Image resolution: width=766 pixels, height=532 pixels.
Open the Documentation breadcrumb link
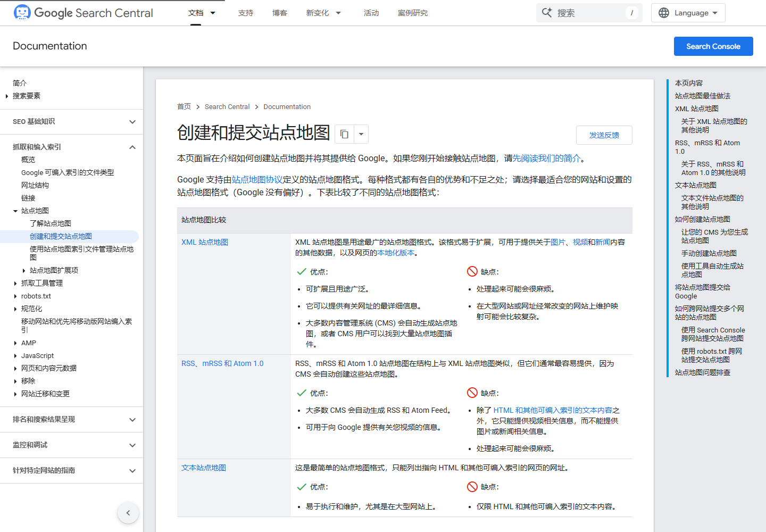point(287,106)
